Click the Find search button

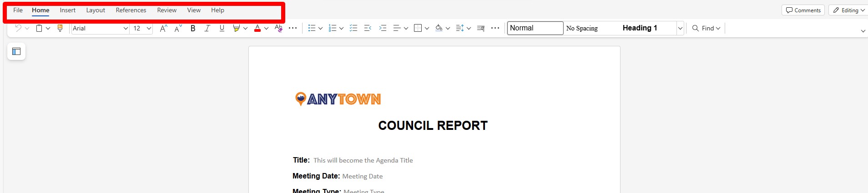(706, 28)
